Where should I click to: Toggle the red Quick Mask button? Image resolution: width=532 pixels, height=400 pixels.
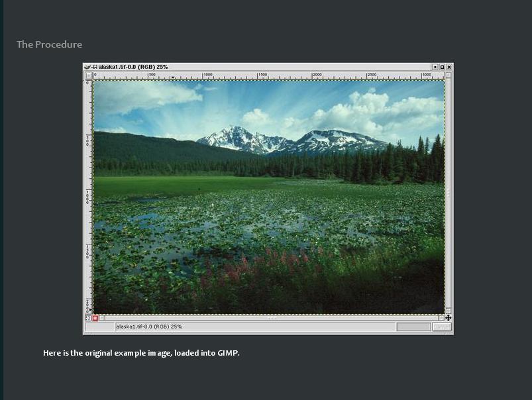pyautogui.click(x=95, y=319)
